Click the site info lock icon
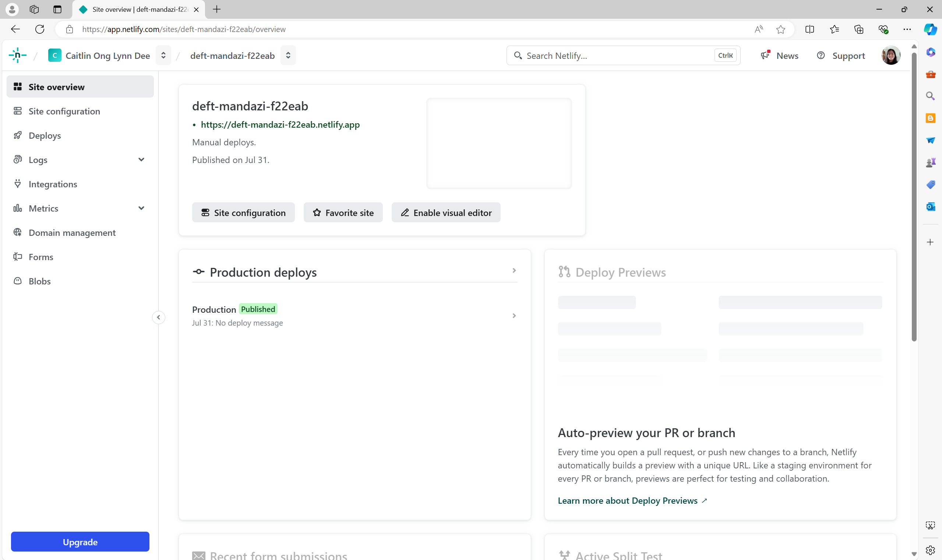Image resolution: width=942 pixels, height=560 pixels. [70, 29]
